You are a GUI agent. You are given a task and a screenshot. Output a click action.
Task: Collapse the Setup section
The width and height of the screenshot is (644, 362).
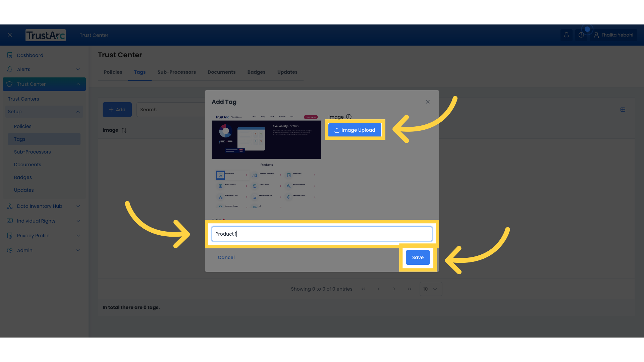coord(78,112)
